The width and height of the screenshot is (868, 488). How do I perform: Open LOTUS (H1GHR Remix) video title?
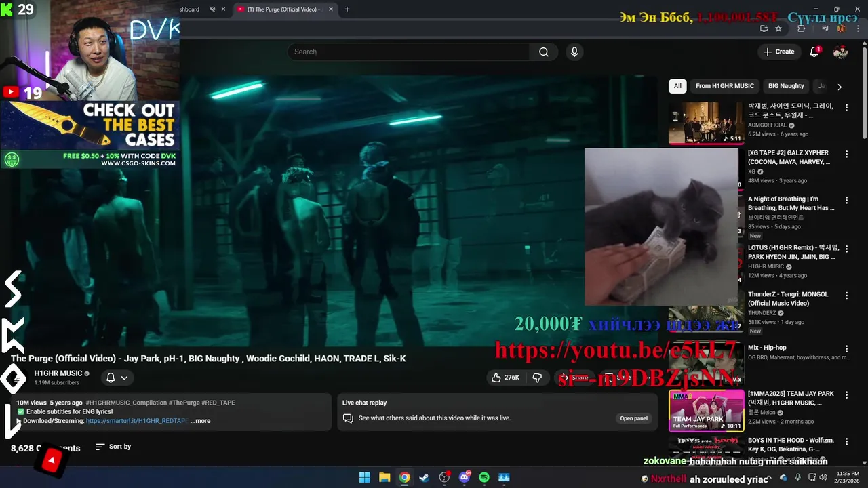pos(793,252)
